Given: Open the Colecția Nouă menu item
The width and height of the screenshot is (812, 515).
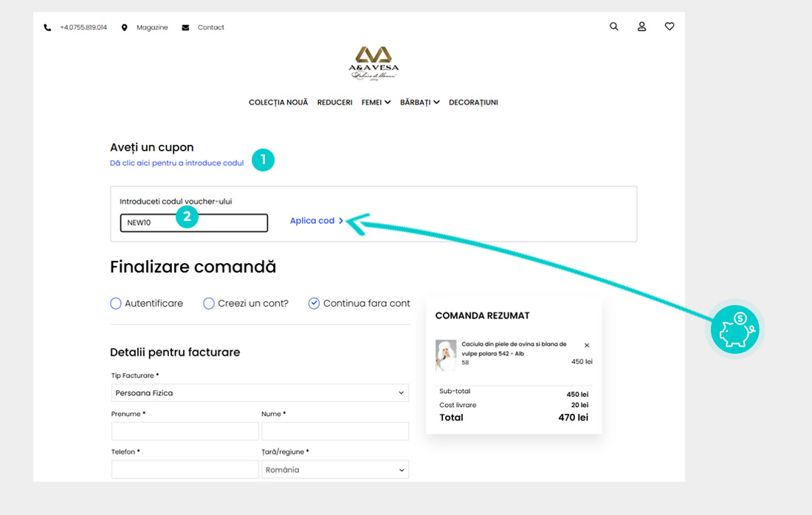Looking at the screenshot, I should (278, 103).
